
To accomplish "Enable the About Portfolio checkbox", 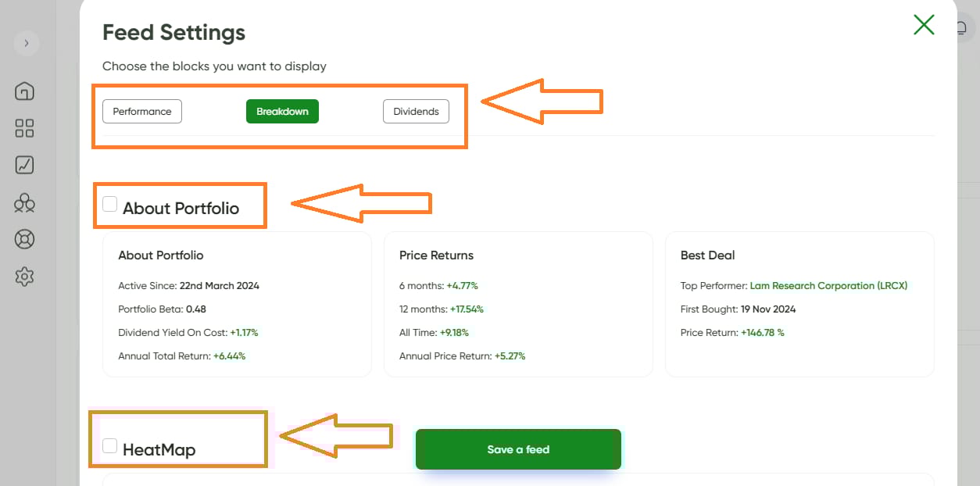I will (x=110, y=205).
